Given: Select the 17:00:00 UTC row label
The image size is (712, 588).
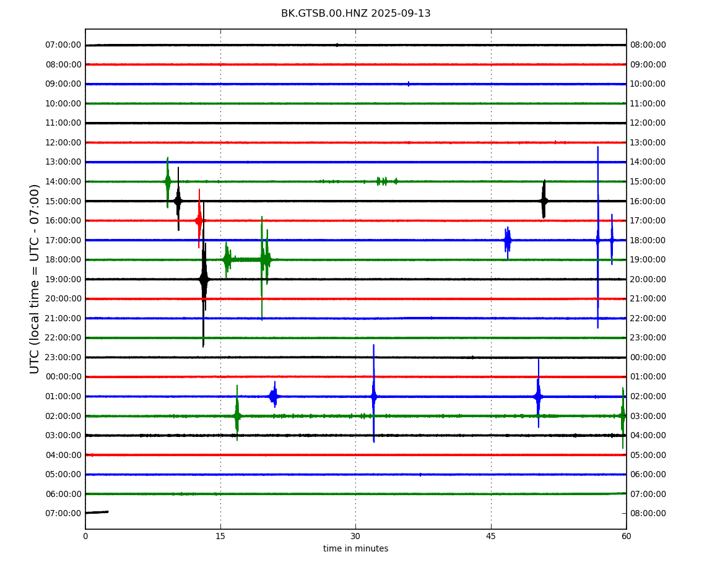Looking at the screenshot, I should (63, 240).
